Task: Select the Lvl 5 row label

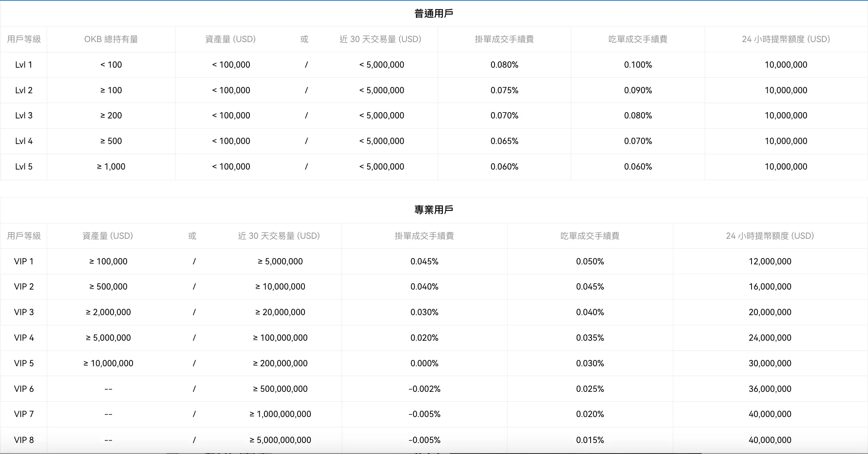Action: 24,166
